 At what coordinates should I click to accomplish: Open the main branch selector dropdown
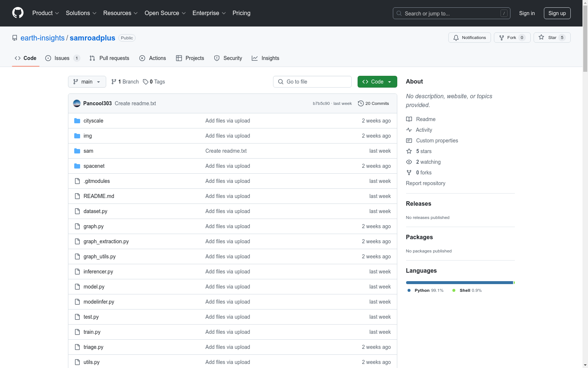pos(87,82)
